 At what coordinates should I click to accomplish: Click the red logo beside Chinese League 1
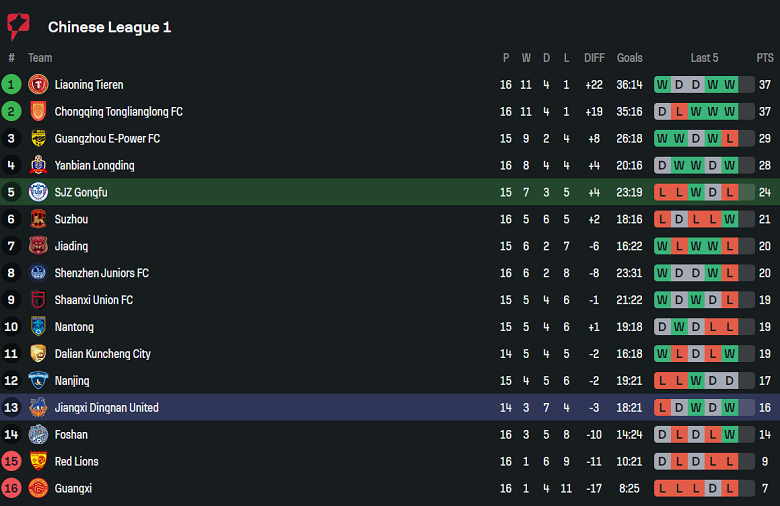pyautogui.click(x=19, y=26)
